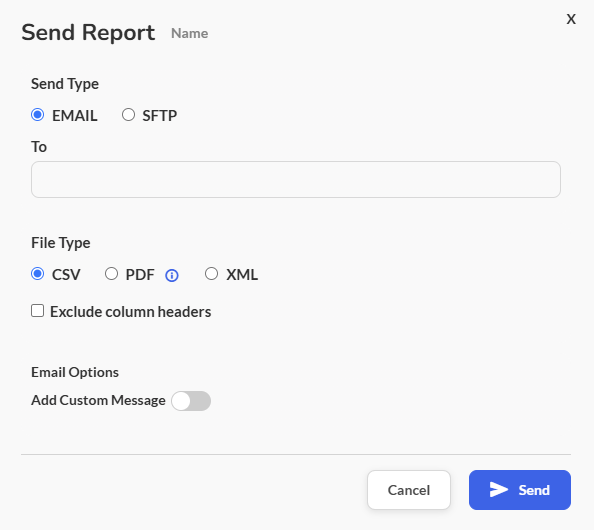The image size is (594, 530).
Task: Click the Email Options heading
Action: coord(75,372)
